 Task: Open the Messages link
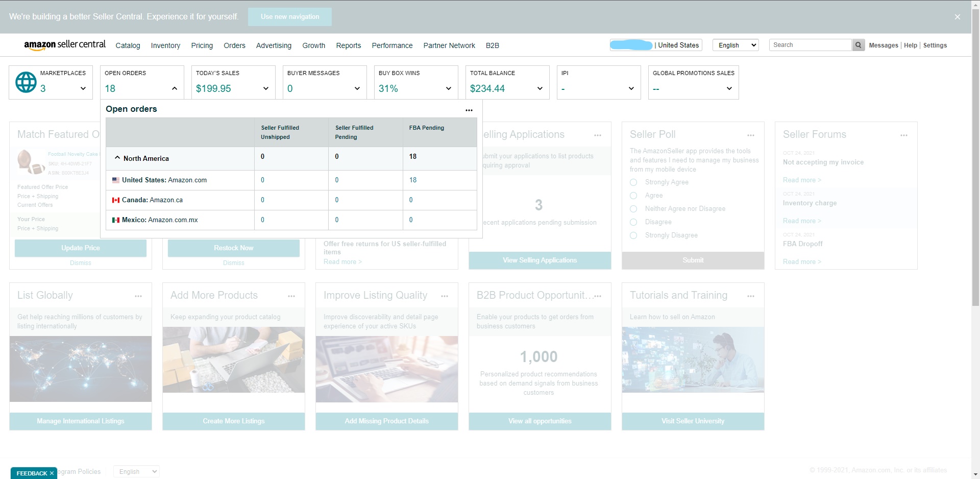(884, 45)
